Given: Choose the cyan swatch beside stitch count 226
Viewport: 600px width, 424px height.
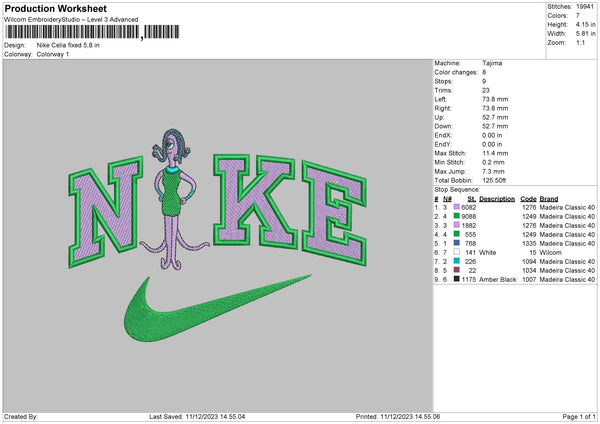Looking at the screenshot, I should (x=457, y=261).
